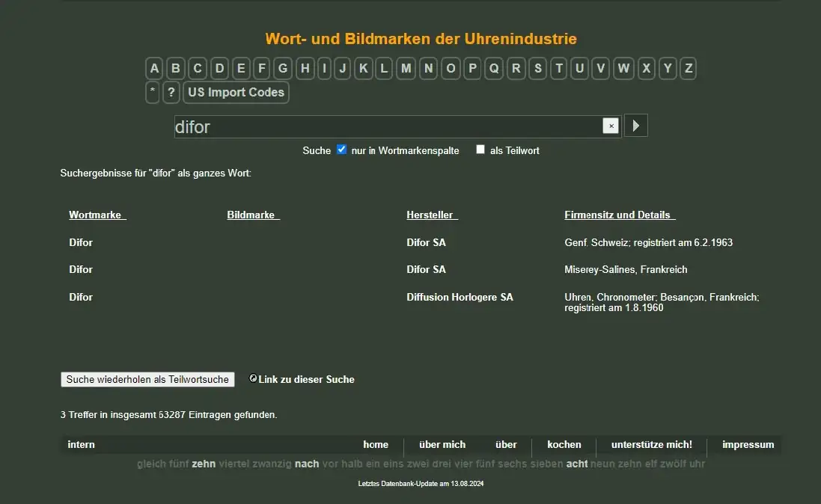The height and width of the screenshot is (504, 821).
Task: Jump to letter M brands
Action: coord(406,69)
